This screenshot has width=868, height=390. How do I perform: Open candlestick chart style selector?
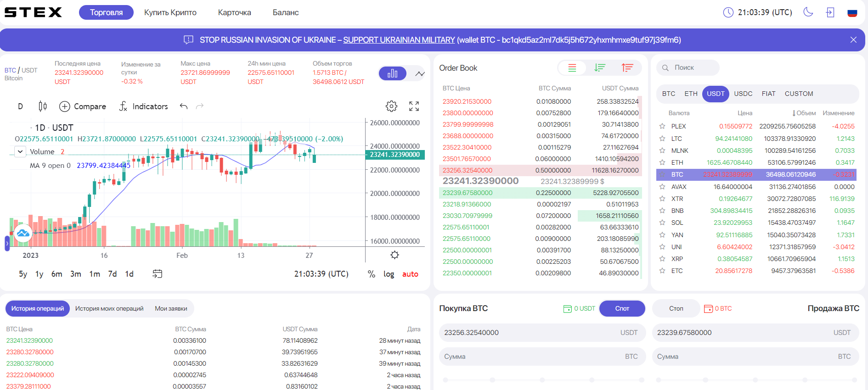click(x=43, y=106)
